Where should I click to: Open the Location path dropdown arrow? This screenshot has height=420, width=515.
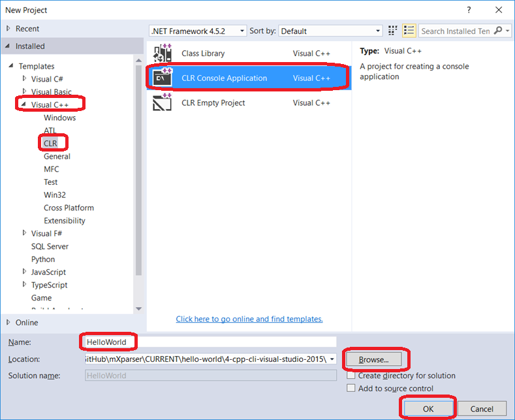point(332,359)
